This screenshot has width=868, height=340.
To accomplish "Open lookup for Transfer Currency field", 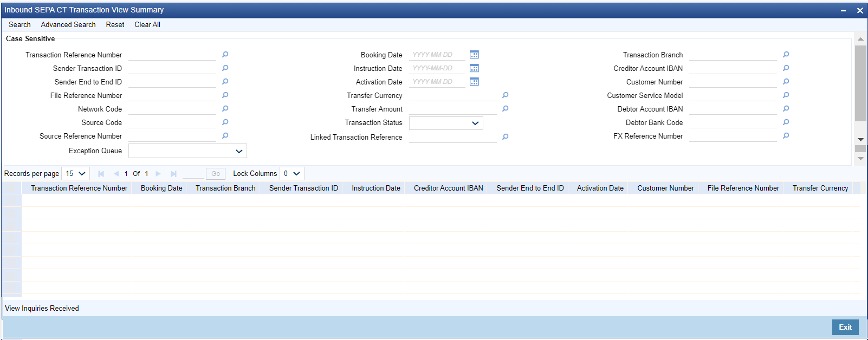I will click(506, 95).
